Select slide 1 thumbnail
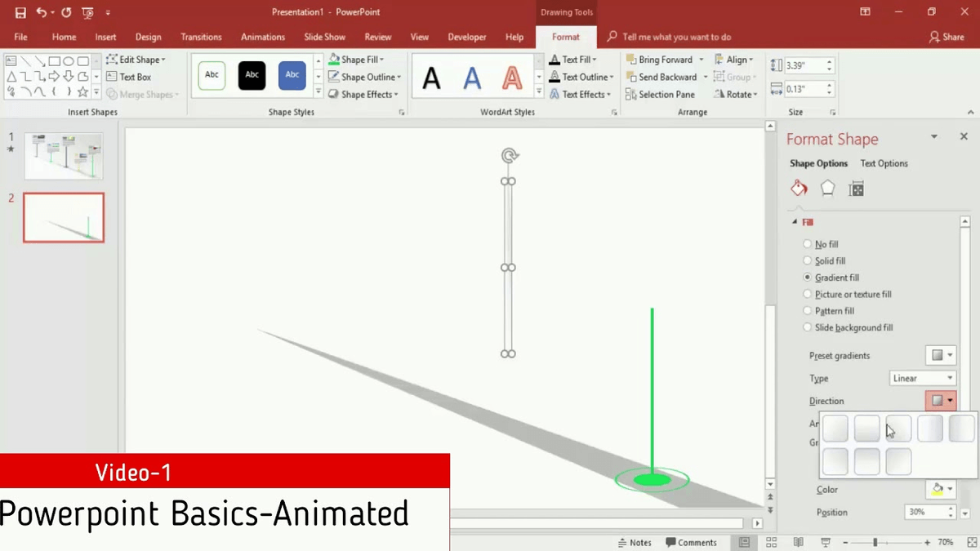Image resolution: width=980 pixels, height=551 pixels. click(x=63, y=155)
